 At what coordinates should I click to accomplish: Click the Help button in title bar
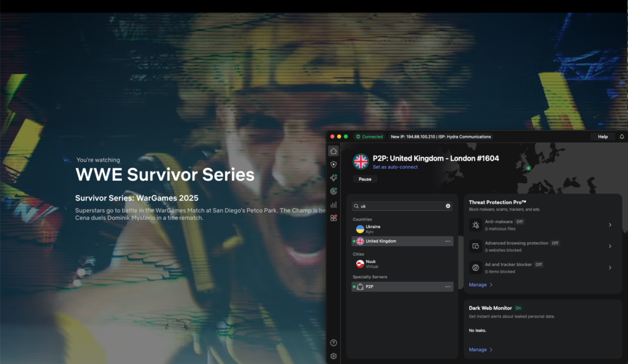[x=603, y=137]
